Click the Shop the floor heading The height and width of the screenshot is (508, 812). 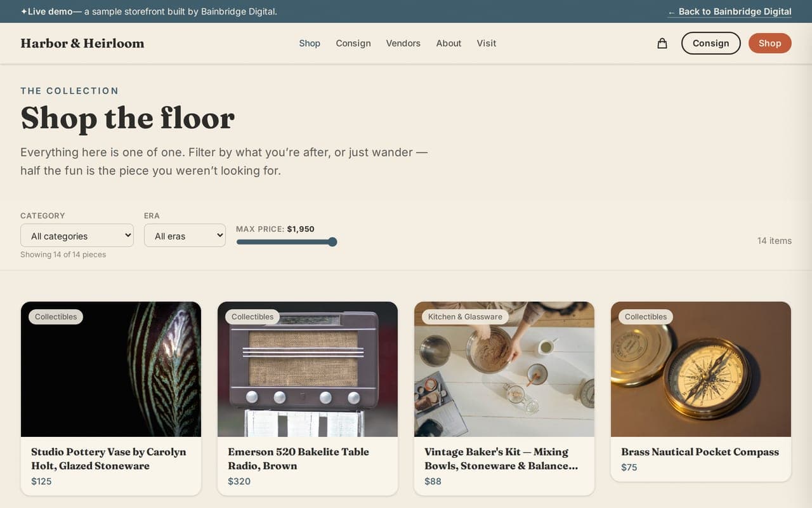(x=128, y=118)
